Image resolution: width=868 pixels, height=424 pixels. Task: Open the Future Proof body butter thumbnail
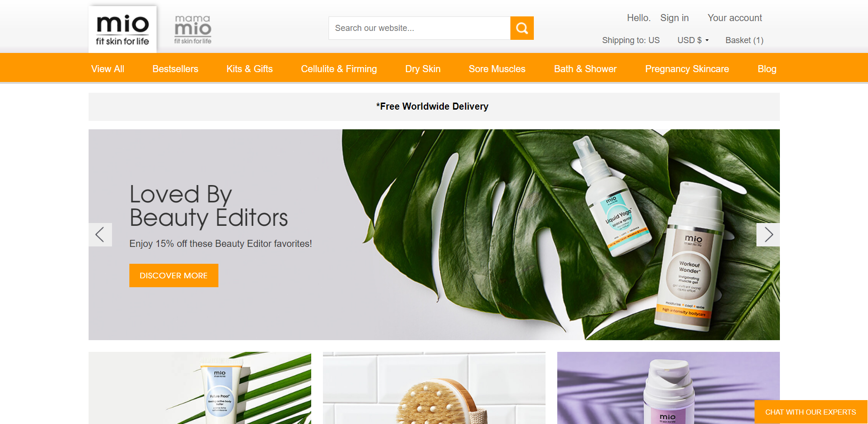pyautogui.click(x=200, y=388)
